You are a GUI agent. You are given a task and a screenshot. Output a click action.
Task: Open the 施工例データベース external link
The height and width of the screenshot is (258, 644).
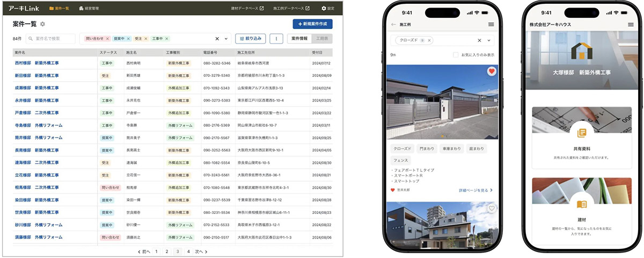tap(291, 9)
